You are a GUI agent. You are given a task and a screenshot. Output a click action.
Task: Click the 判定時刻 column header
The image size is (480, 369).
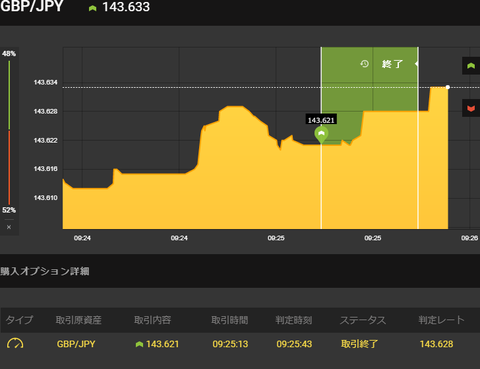(x=294, y=320)
